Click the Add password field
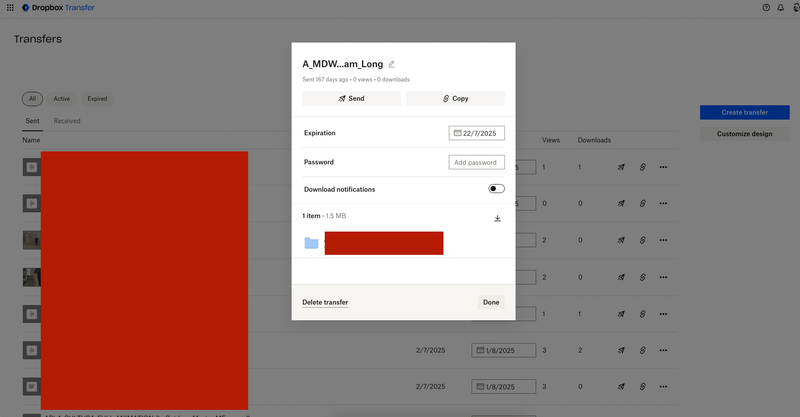This screenshot has height=417, width=800. point(477,162)
